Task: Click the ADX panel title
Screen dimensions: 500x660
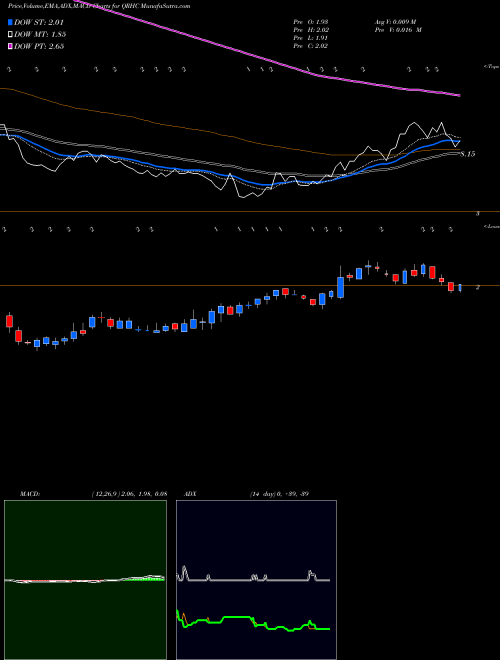Action: [190, 494]
